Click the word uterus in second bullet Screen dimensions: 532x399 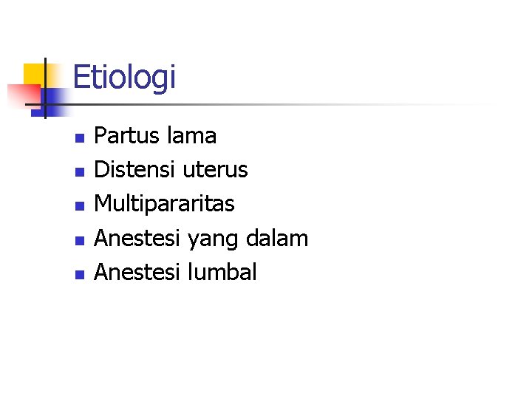[216, 170]
